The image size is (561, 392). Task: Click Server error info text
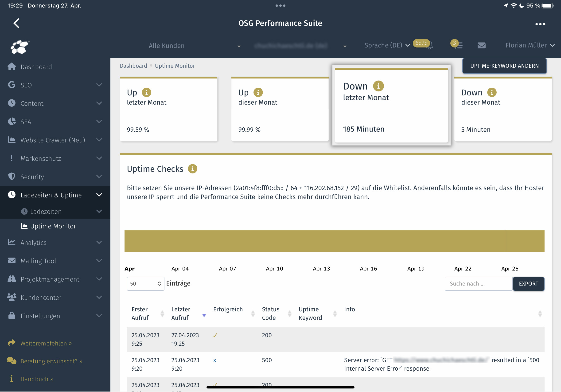(x=441, y=364)
